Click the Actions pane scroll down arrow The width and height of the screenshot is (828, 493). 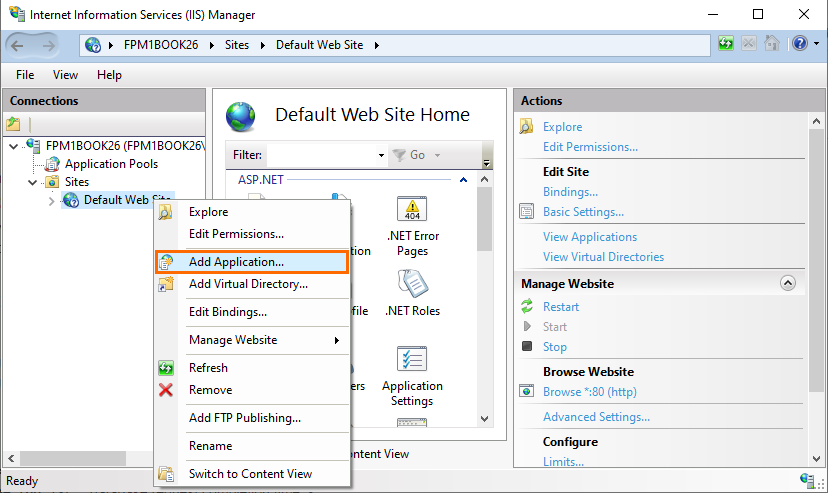click(x=816, y=459)
